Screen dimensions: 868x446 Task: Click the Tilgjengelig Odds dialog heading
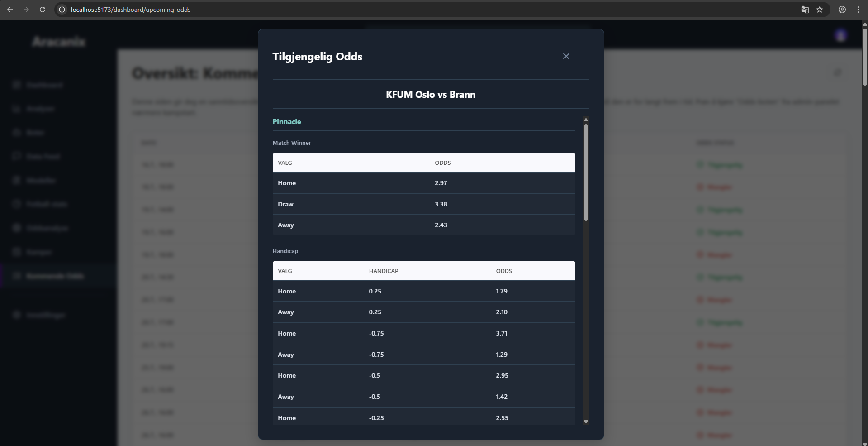coord(318,57)
